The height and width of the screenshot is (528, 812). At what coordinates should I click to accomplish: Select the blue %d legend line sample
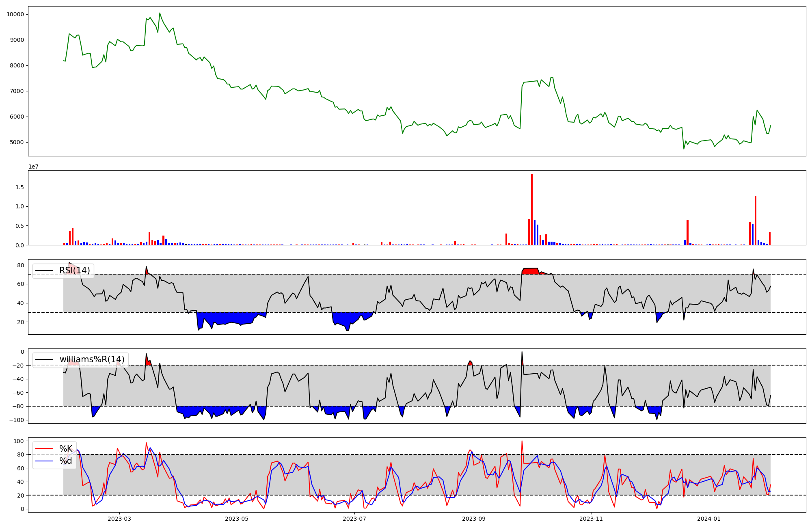(44, 461)
